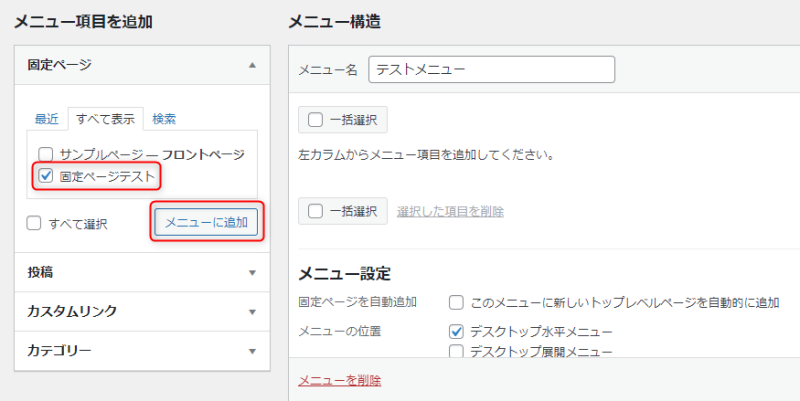The width and height of the screenshot is (800, 401).
Task: Click the 固定ページ panel header title
Action: (x=59, y=65)
